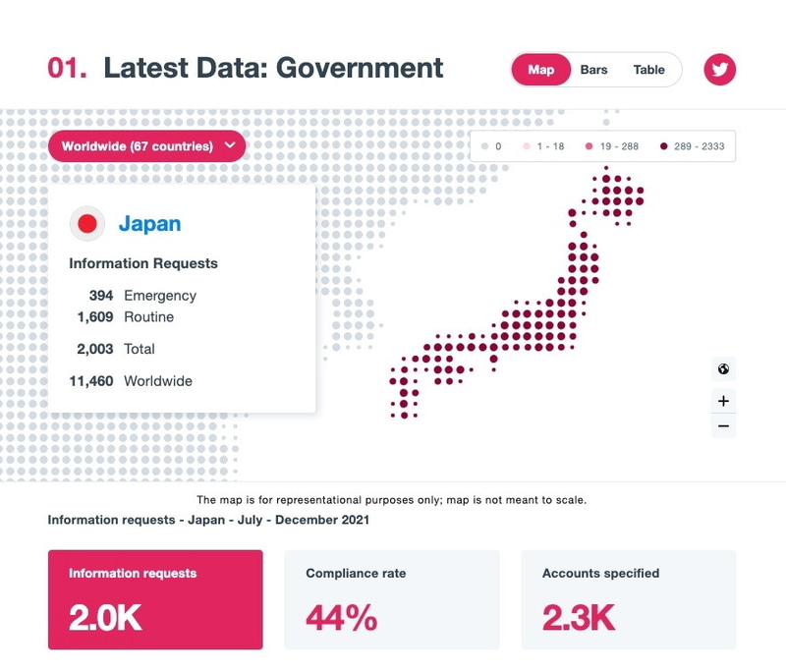The image size is (786, 672).
Task: Select the Accounts specified card
Action: 628,599
